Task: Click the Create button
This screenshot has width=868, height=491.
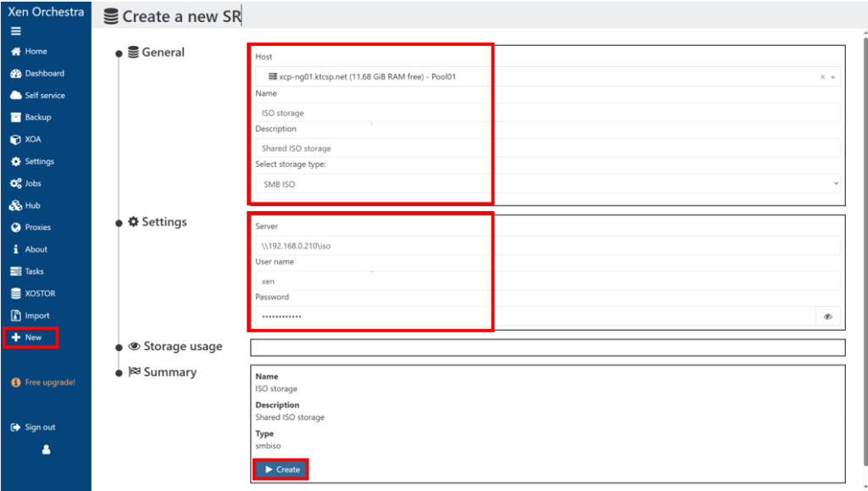Action: coord(281,469)
